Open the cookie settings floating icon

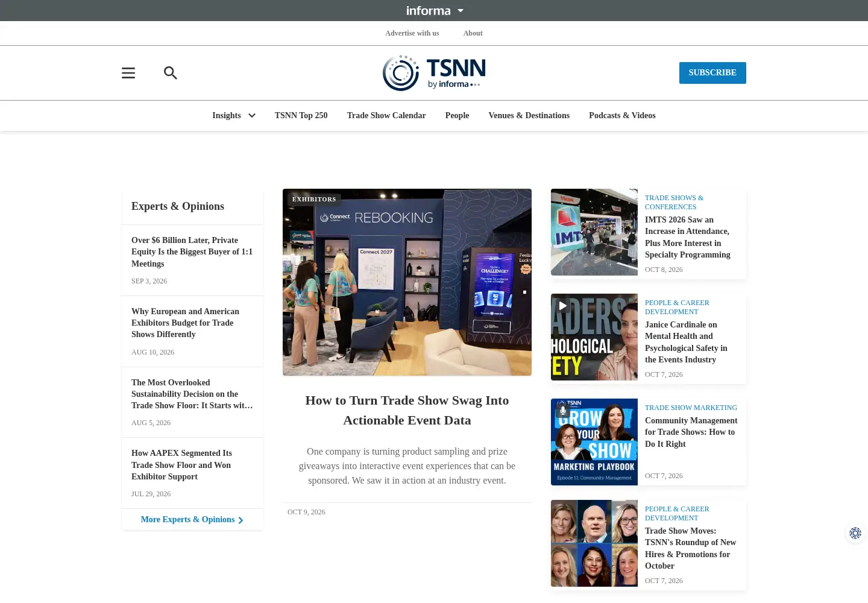coord(855,533)
